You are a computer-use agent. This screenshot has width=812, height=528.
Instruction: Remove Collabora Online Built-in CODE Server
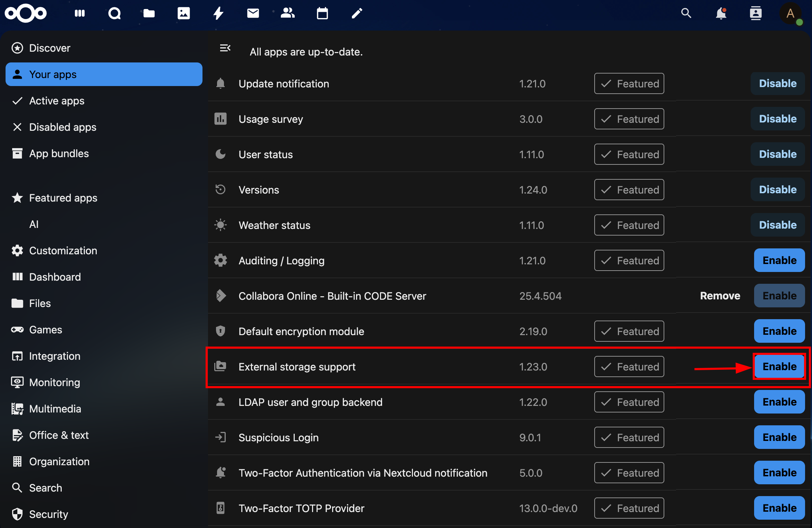coord(720,296)
